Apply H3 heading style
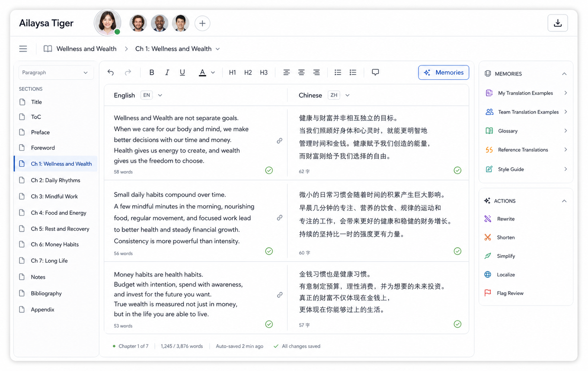 click(263, 72)
